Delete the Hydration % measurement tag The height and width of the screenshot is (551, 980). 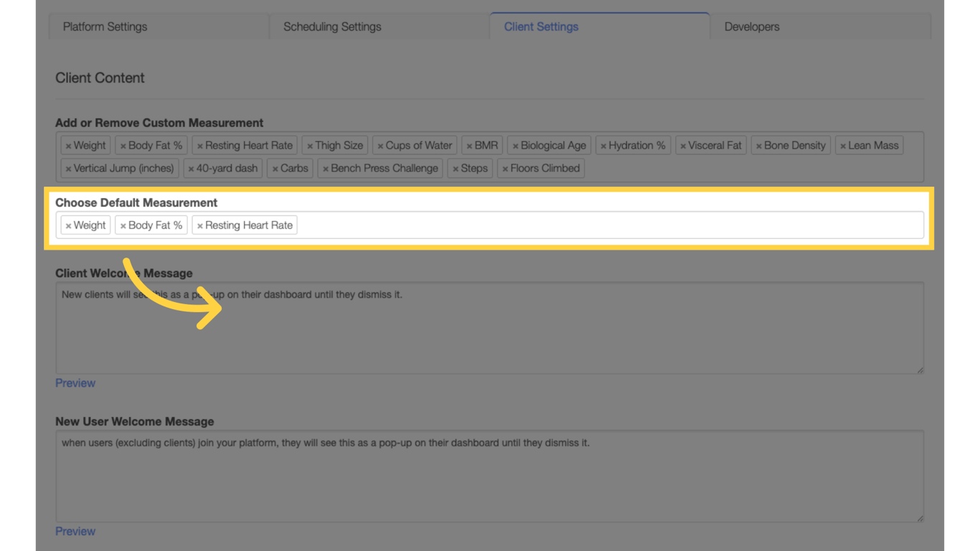[603, 146]
